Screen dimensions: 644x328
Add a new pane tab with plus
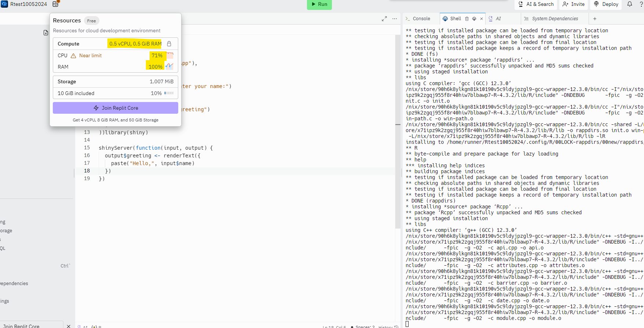click(594, 19)
